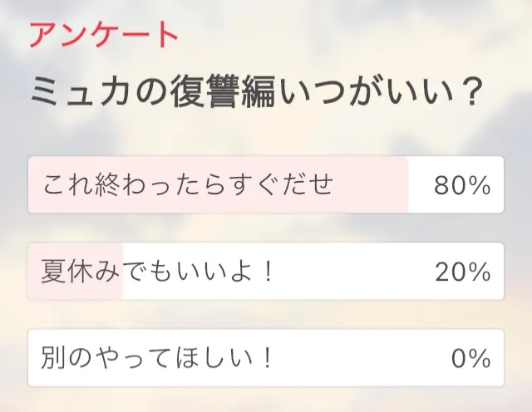Viewport: 532px width, 412px height.
Task: Click the 80% result percentage
Action: click(x=462, y=185)
